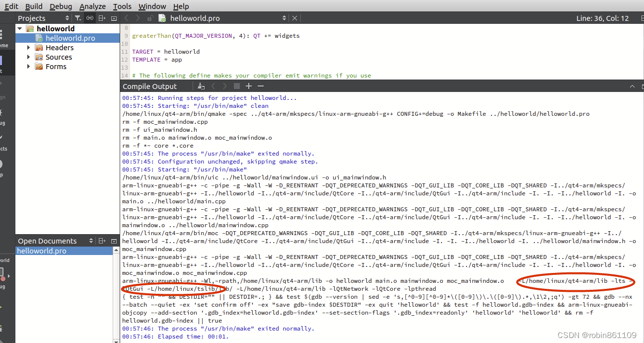Open the Help menu
The width and height of the screenshot is (644, 343).
tap(181, 6)
